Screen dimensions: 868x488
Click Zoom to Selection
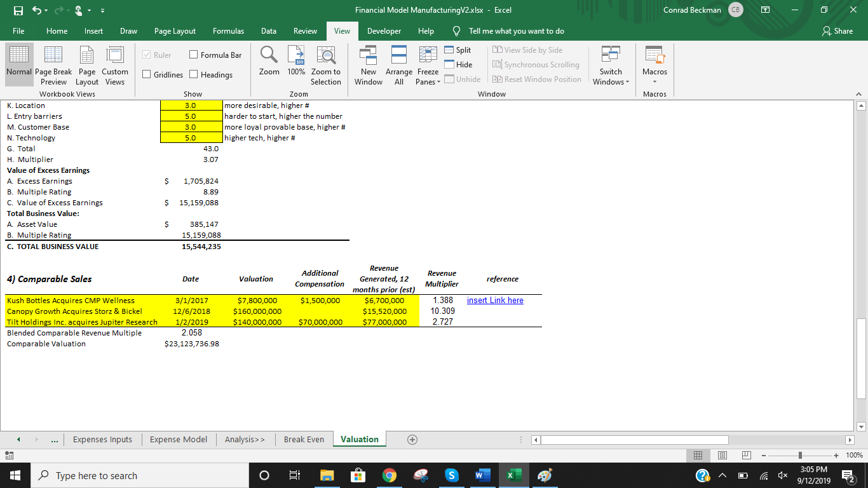[326, 65]
